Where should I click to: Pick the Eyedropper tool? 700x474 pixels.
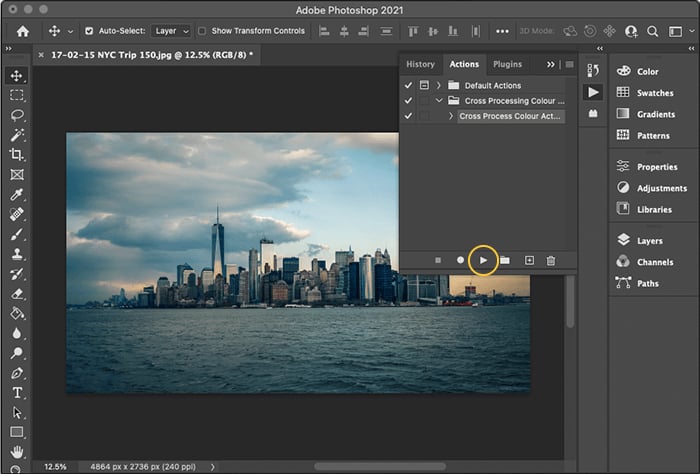pyautogui.click(x=17, y=194)
